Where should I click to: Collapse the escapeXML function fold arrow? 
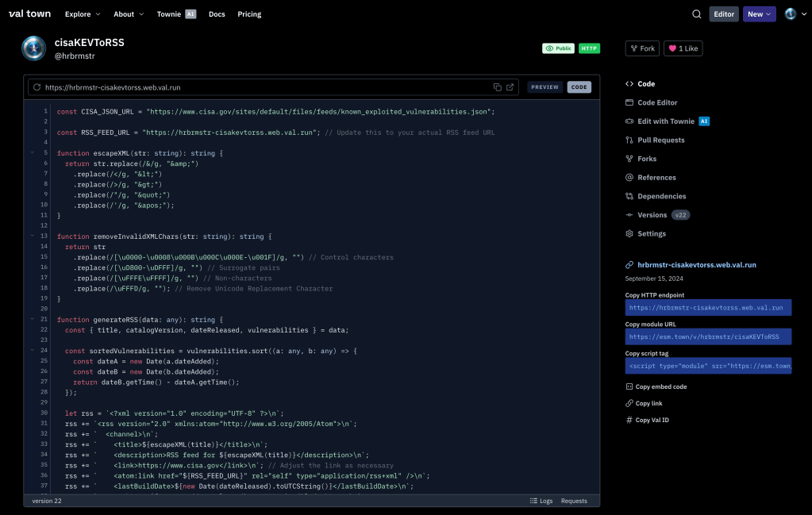coord(33,152)
